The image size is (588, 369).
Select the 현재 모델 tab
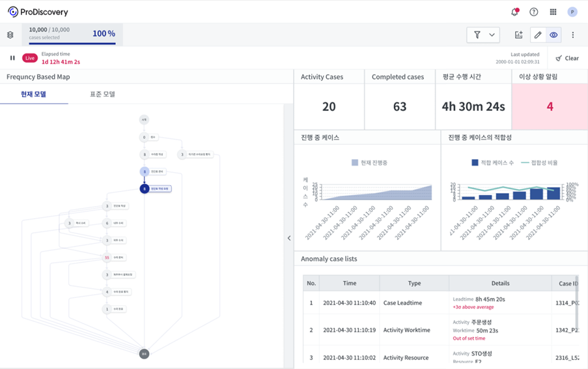33,94
